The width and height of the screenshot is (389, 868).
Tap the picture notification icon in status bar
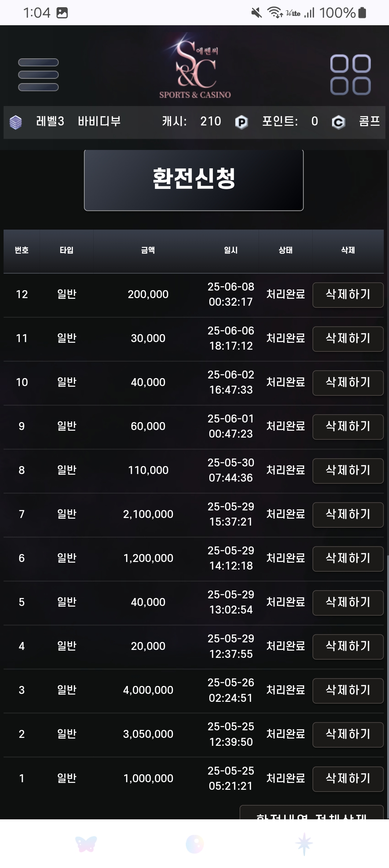tap(62, 13)
